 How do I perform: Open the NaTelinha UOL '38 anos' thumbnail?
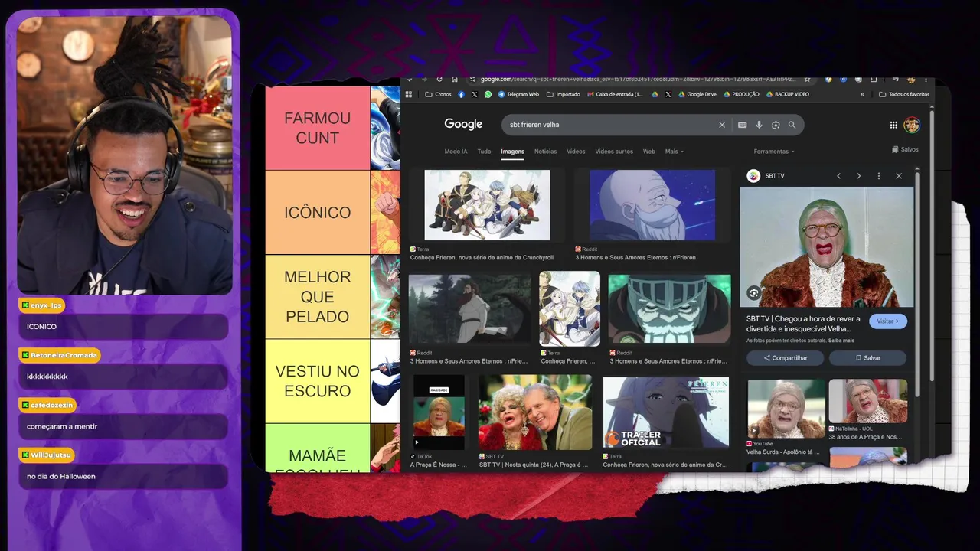pyautogui.click(x=868, y=401)
